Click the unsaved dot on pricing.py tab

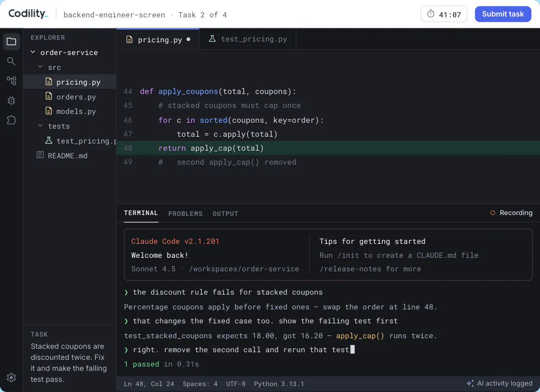[189, 39]
